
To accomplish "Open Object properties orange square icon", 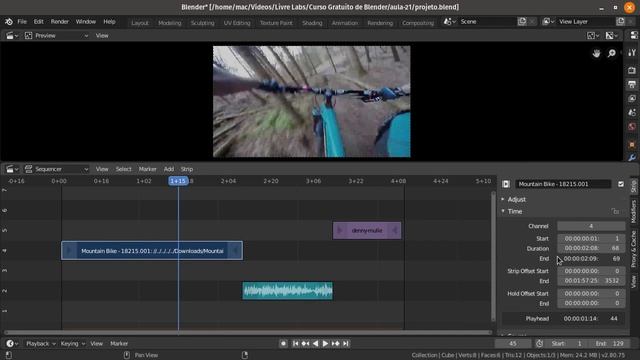I will pyautogui.click(x=632, y=144).
